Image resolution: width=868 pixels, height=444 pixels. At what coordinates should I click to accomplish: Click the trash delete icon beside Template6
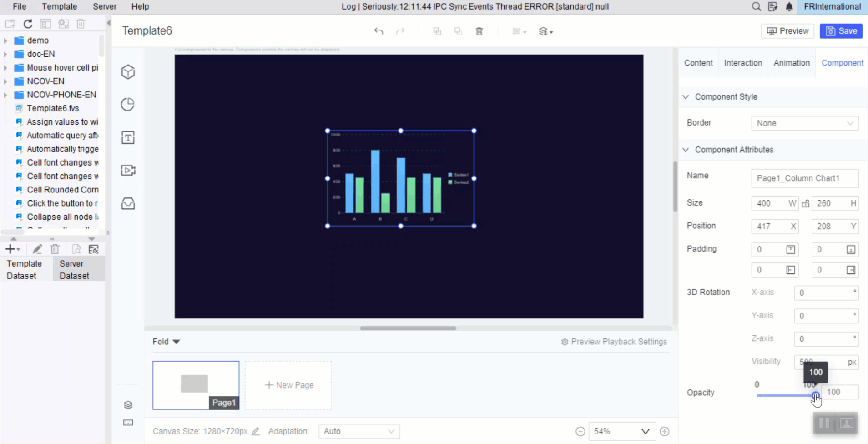click(x=479, y=31)
